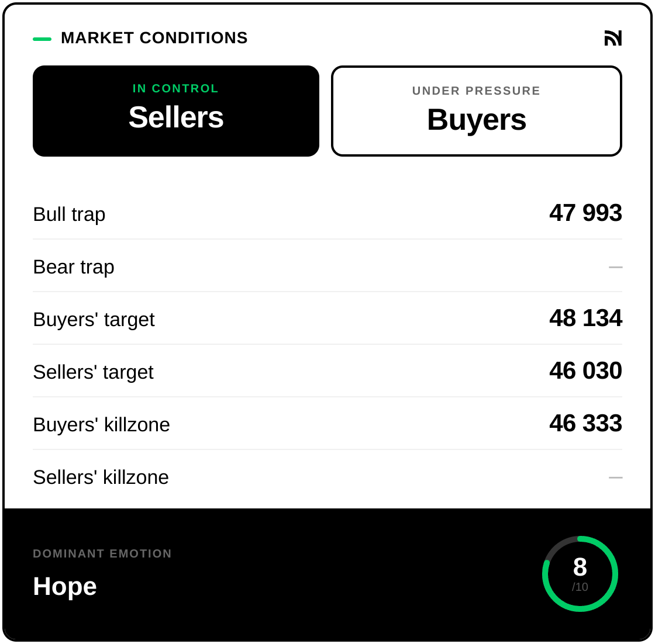The height and width of the screenshot is (644, 655).
Task: Click the Sellers' killzone empty dash value
Action: pyautogui.click(x=615, y=477)
